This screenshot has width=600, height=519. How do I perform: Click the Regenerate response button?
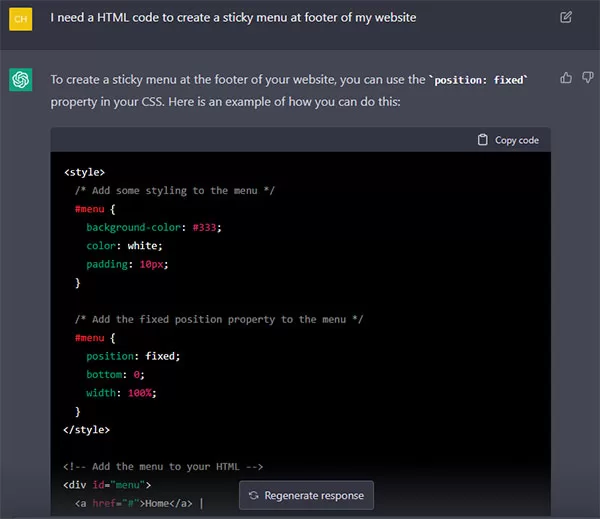pyautogui.click(x=307, y=495)
